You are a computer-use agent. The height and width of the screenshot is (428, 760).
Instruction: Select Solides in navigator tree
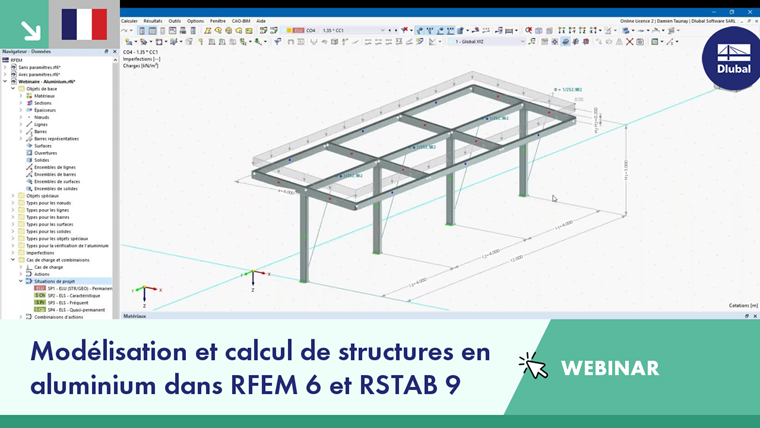[x=42, y=160]
